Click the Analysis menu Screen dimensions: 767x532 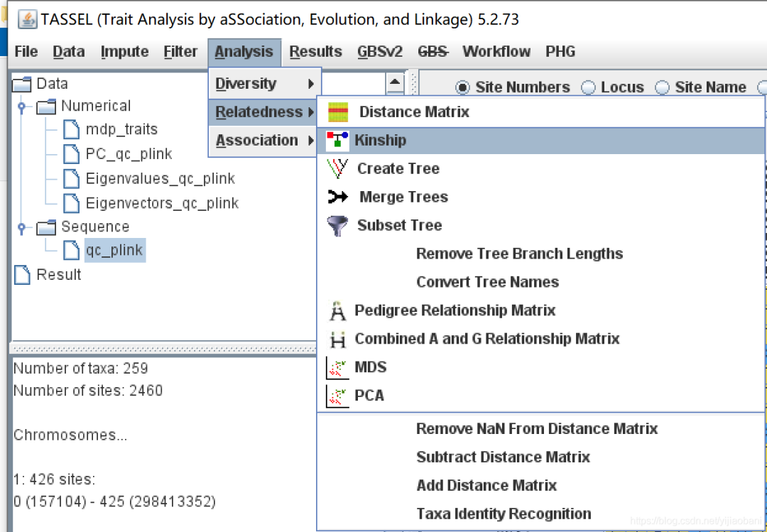coord(244,52)
